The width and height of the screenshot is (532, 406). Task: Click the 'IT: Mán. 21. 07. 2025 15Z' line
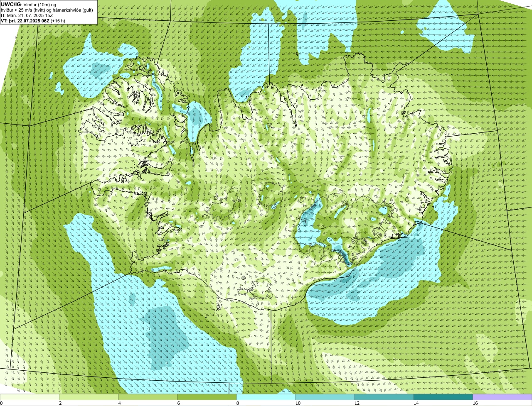click(x=27, y=15)
